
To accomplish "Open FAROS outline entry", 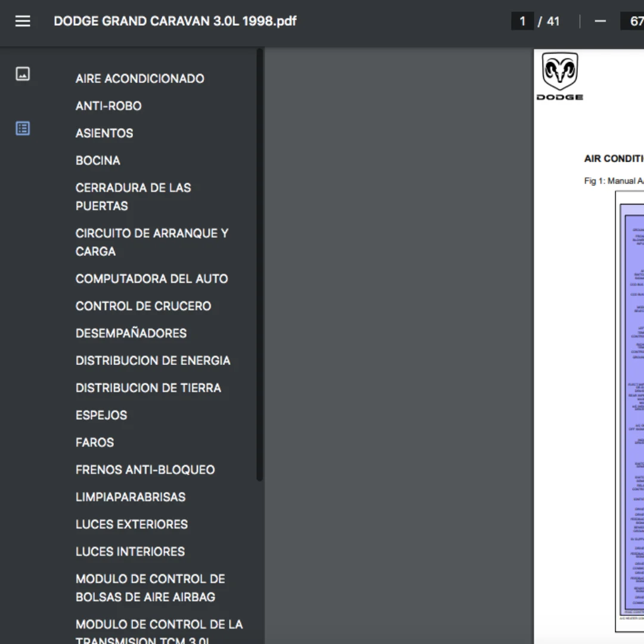I will pyautogui.click(x=95, y=442).
